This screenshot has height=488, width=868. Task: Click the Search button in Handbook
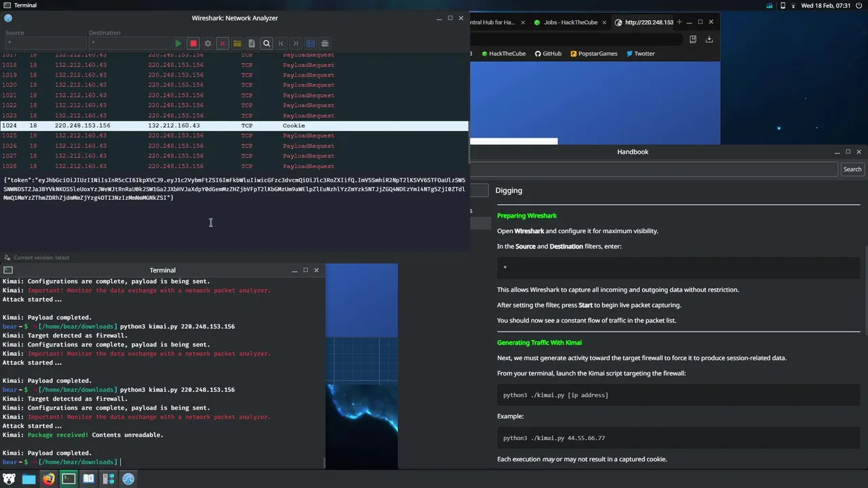coord(852,169)
